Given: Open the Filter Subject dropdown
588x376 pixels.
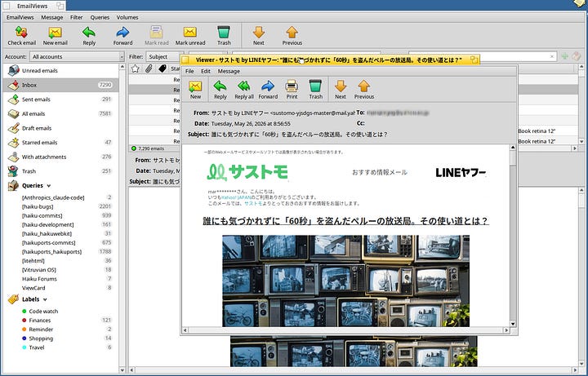Looking at the screenshot, I should point(165,56).
